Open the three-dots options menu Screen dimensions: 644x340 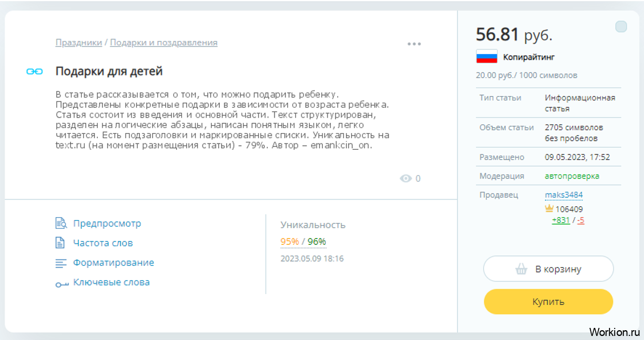tap(414, 44)
